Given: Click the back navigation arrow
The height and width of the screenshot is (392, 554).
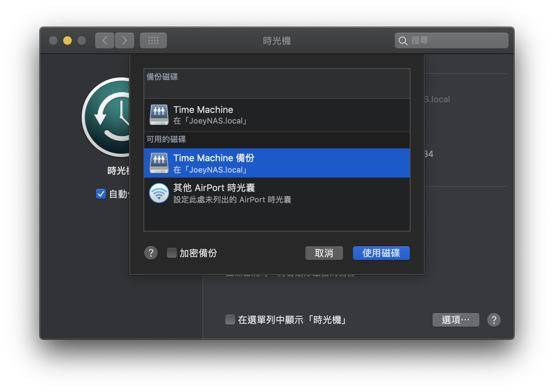Looking at the screenshot, I should [x=105, y=40].
